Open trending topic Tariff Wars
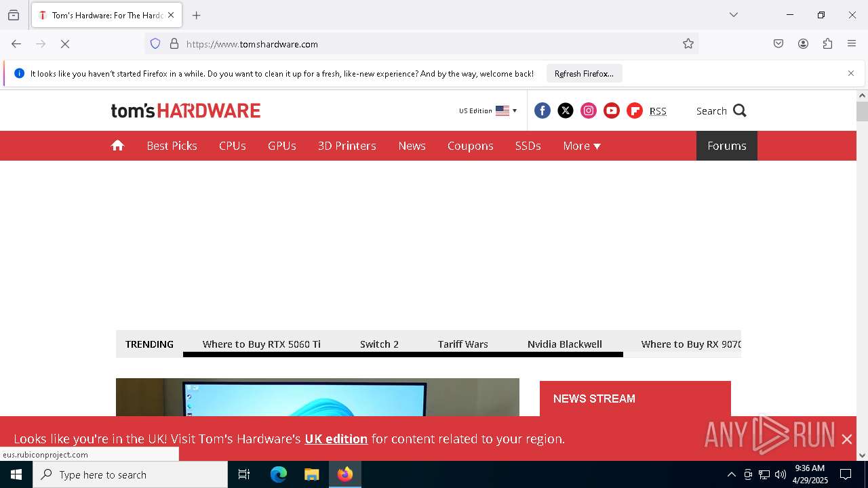This screenshot has height=488, width=868. (463, 344)
